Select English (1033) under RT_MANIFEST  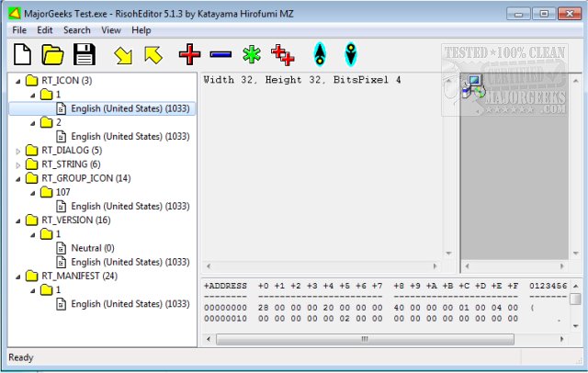tap(130, 304)
